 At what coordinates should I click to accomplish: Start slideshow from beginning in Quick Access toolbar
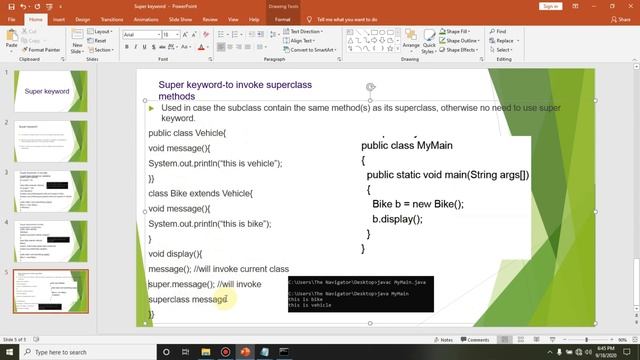(49, 7)
